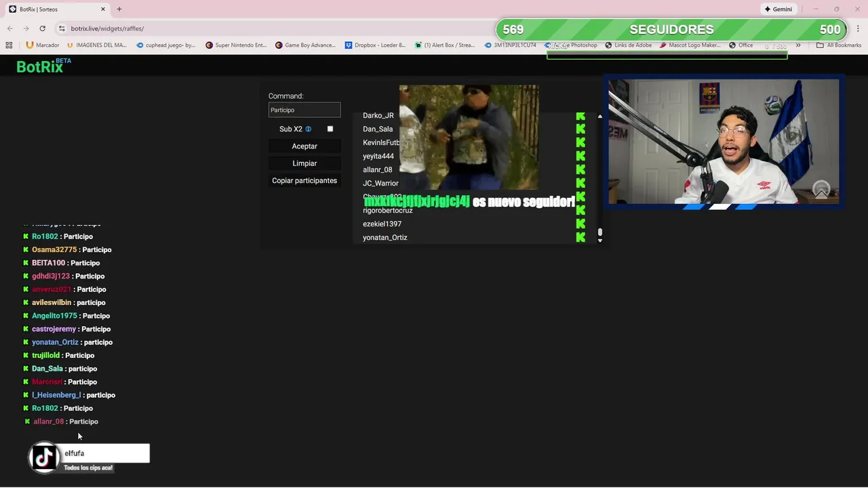Click the Kick icon beside yonatan_Ortiz participant
868x488 pixels.
pyautogui.click(x=580, y=237)
